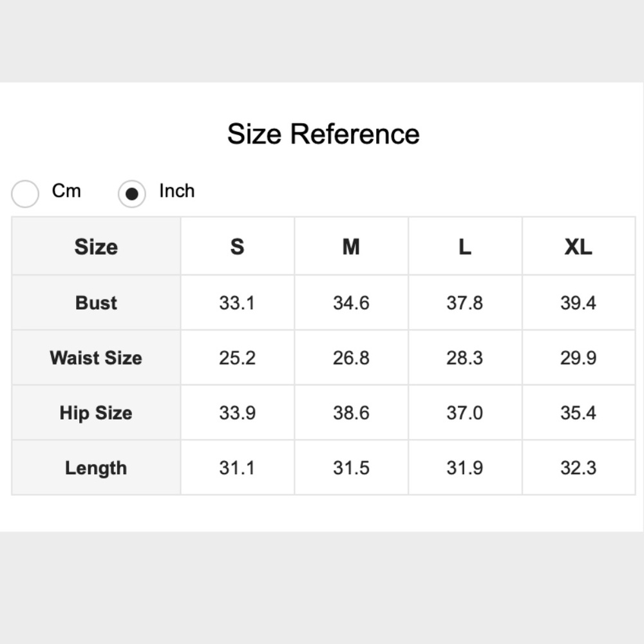Select the M size column header
The height and width of the screenshot is (644, 644).
point(351,247)
